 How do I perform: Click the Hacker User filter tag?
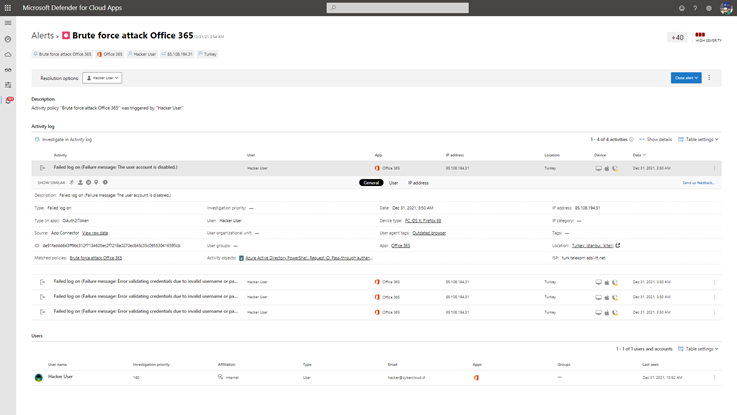[142, 54]
